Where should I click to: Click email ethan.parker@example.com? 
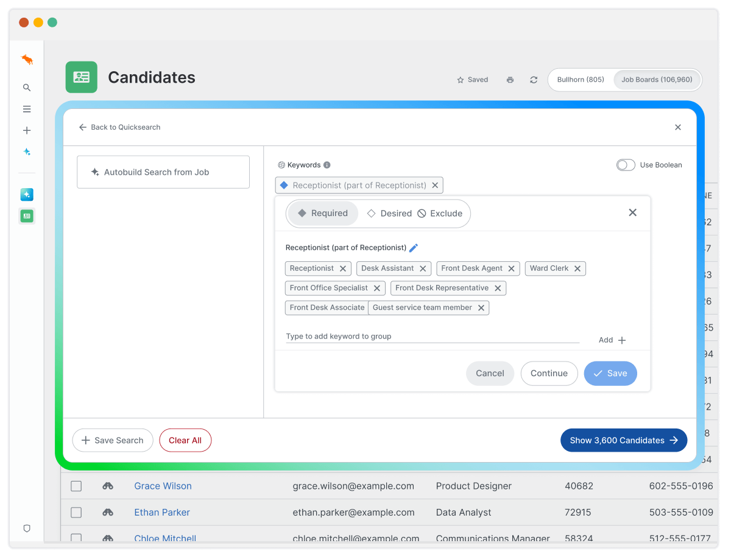[x=353, y=513]
